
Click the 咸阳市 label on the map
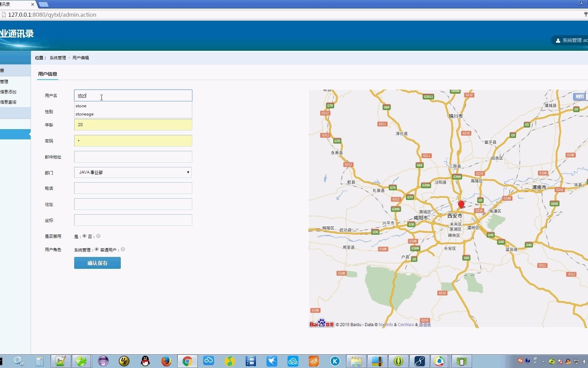pos(421,218)
